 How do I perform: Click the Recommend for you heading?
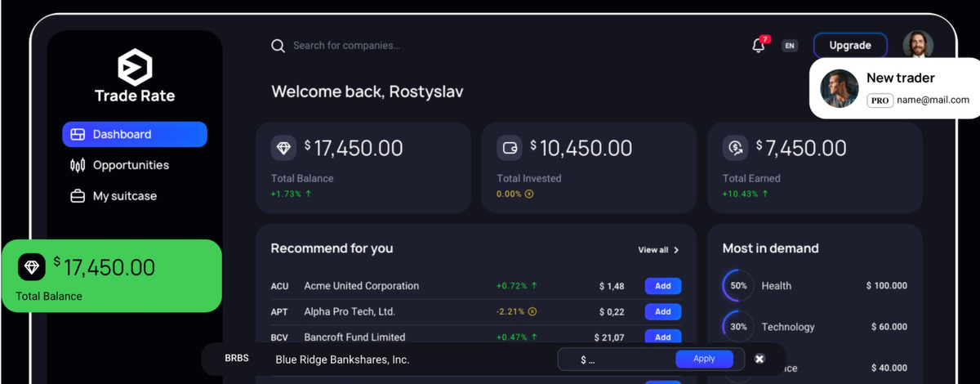tap(332, 248)
